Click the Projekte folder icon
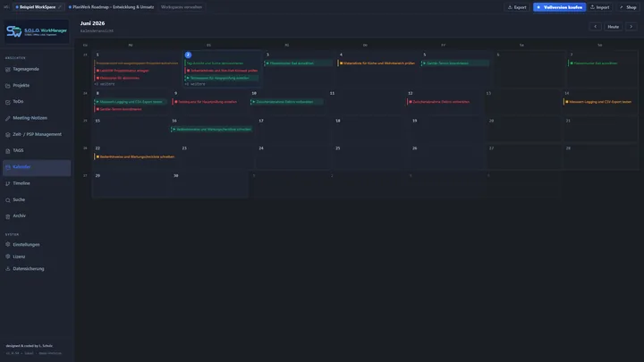Viewport: 644px width, 362px height. (8, 86)
